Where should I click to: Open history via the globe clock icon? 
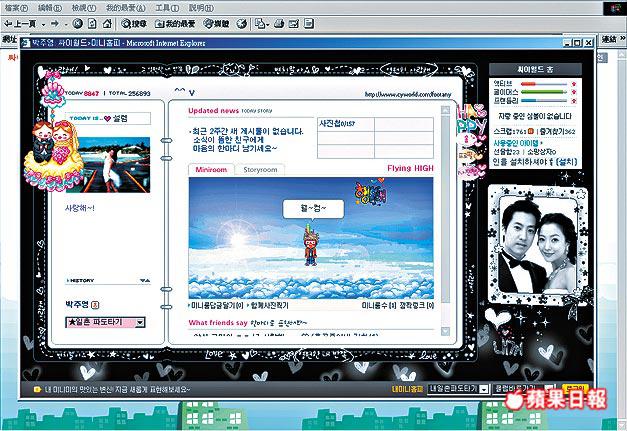click(x=242, y=24)
